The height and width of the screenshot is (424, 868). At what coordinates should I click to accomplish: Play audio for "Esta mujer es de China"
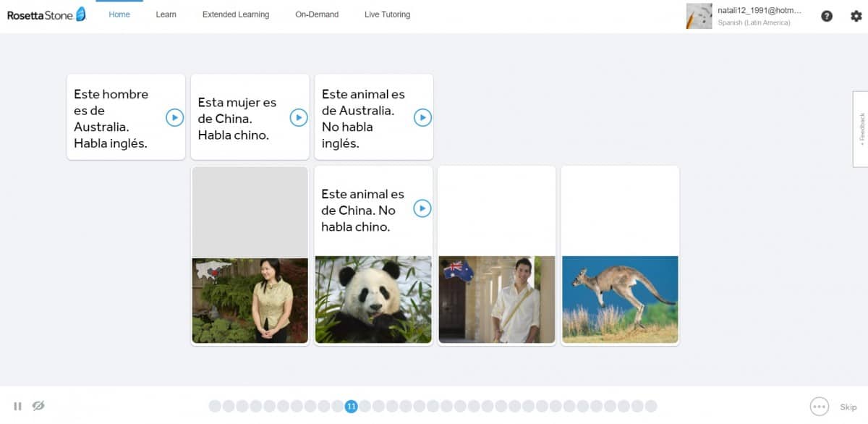(x=299, y=117)
